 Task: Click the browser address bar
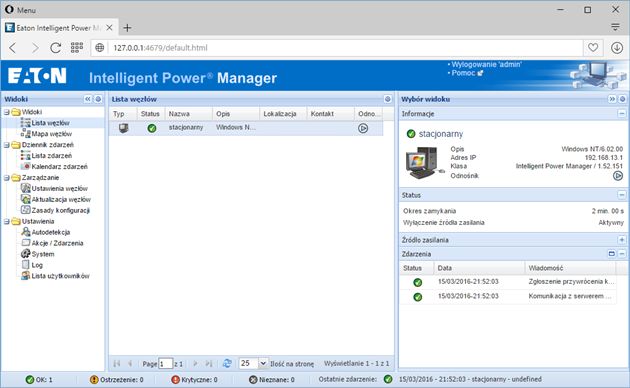click(338, 48)
